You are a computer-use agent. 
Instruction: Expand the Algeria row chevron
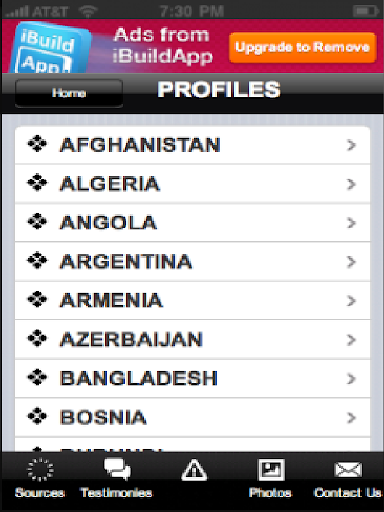351,184
